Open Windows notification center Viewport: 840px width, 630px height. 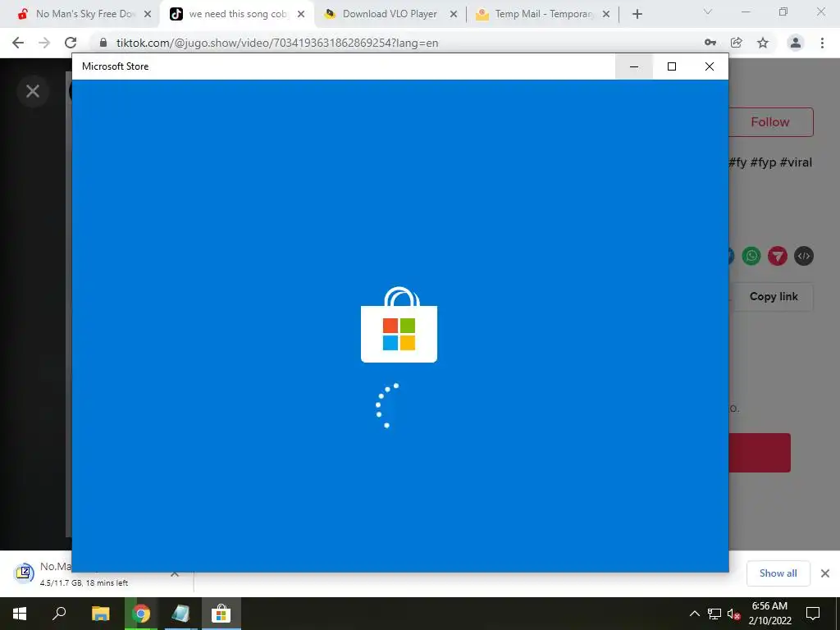[813, 614]
